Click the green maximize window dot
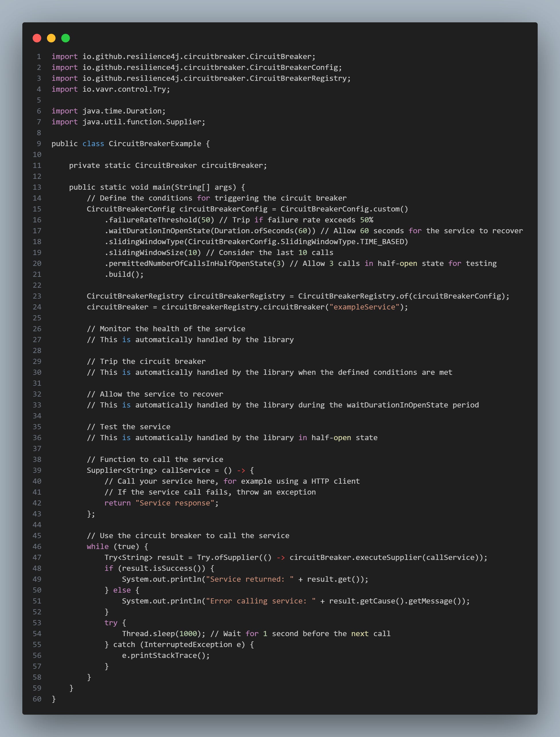The image size is (560, 737). (66, 38)
